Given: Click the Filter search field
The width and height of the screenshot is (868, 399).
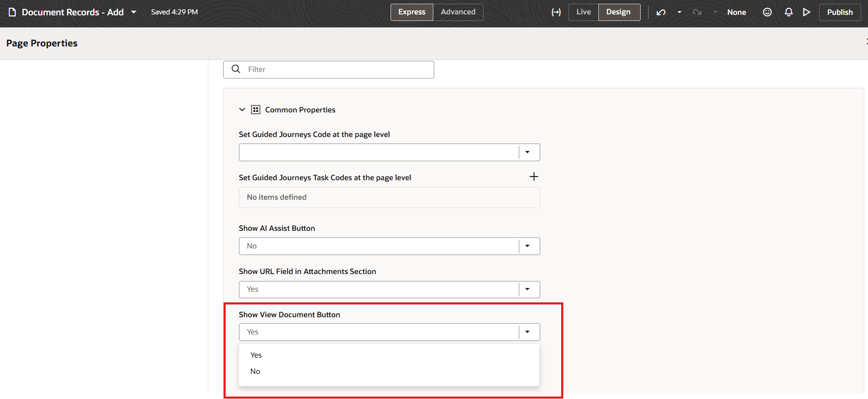Looking at the screenshot, I should (329, 70).
